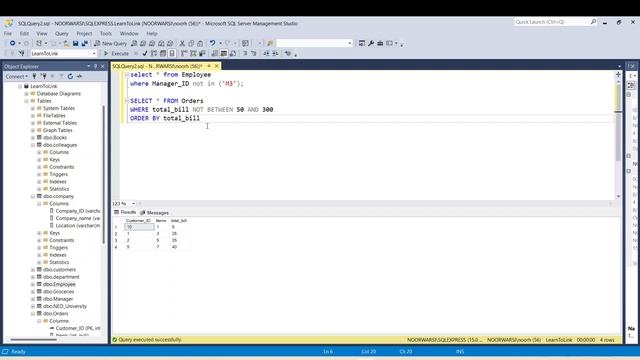Click the results cell with value 10
The width and height of the screenshot is (640, 360).
pos(139,227)
